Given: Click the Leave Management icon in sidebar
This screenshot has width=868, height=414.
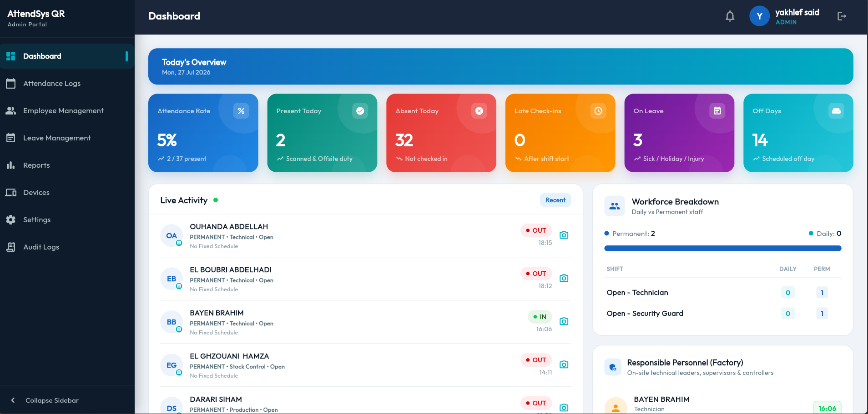Looking at the screenshot, I should [11, 138].
